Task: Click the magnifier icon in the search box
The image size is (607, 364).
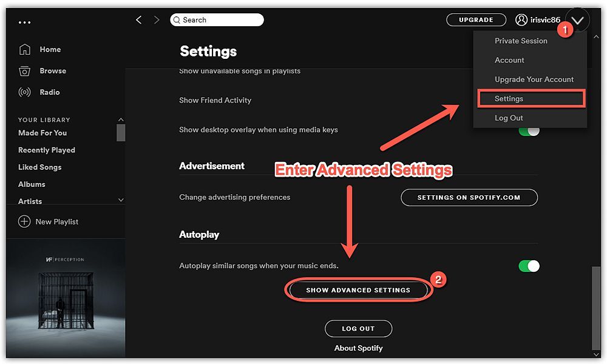Action: pos(177,20)
